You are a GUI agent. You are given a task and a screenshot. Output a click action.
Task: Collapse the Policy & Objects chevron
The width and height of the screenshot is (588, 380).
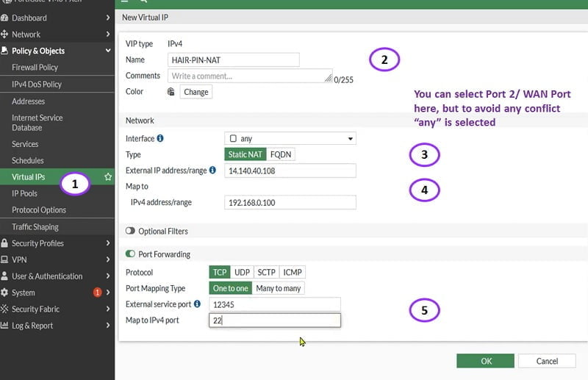[x=108, y=51]
